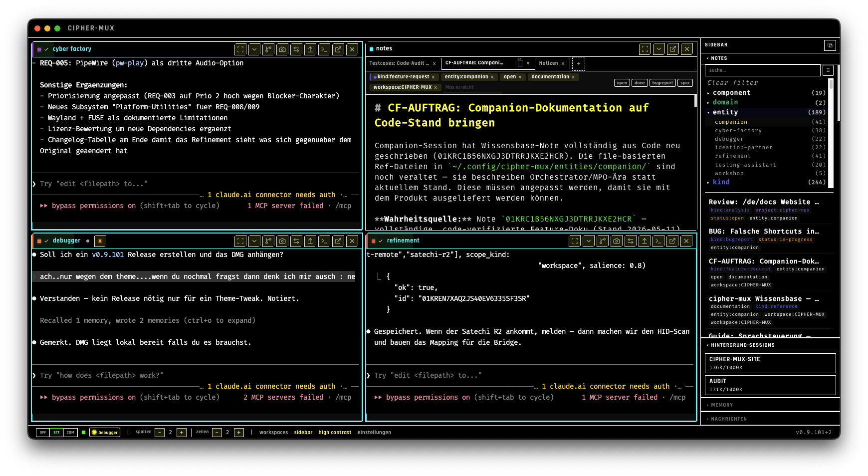Add a new note tab with plus button
The image size is (868, 476).
579,63
